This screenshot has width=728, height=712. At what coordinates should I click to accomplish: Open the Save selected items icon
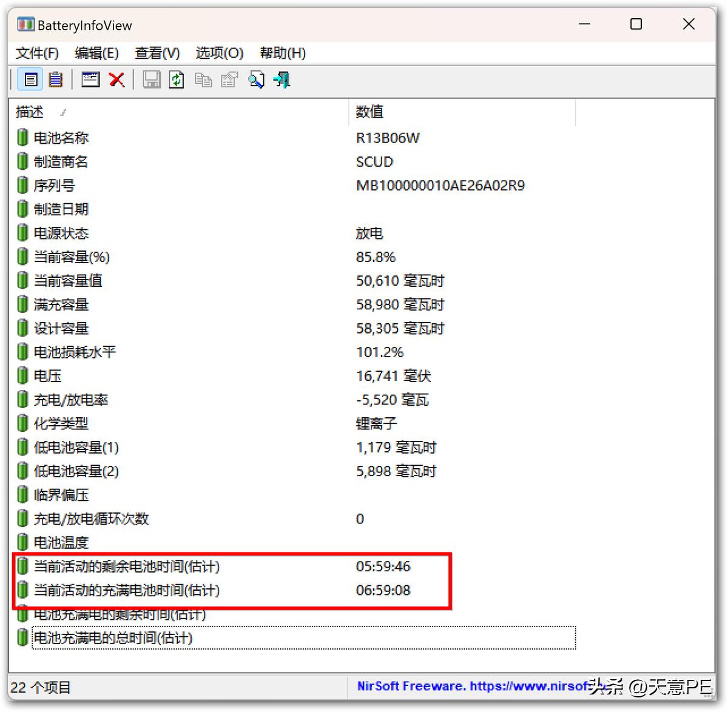[152, 79]
